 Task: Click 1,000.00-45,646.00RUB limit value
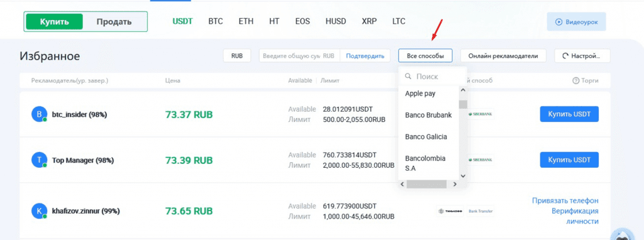[358, 216]
